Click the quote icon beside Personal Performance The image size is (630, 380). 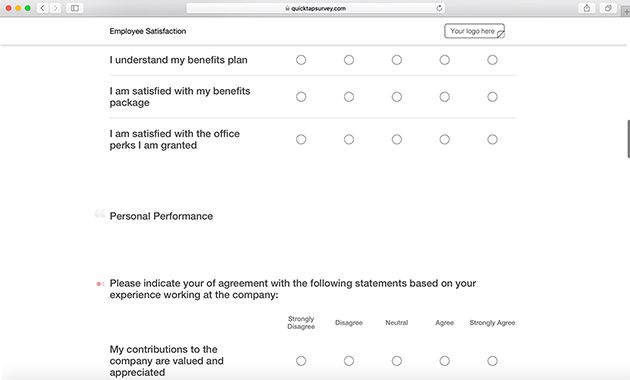[100, 214]
